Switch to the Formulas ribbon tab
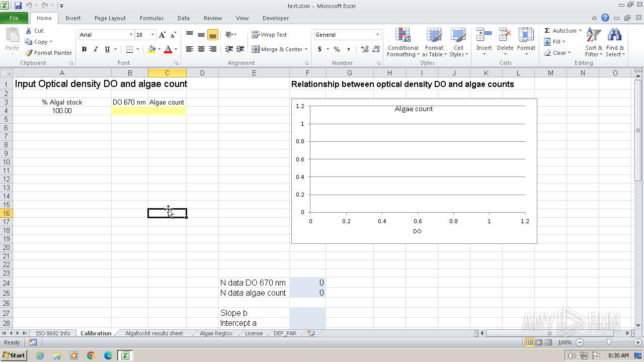 (151, 18)
